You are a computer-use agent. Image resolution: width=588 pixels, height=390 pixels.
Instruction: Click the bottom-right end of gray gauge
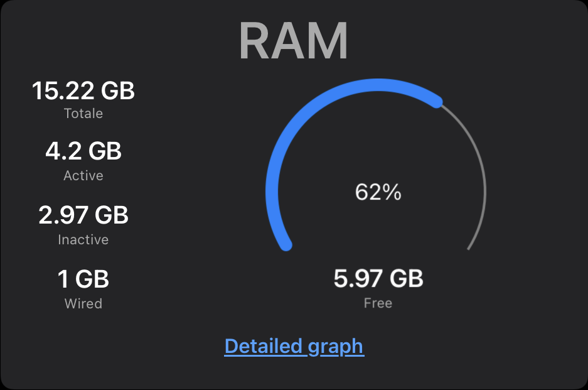[469, 248]
